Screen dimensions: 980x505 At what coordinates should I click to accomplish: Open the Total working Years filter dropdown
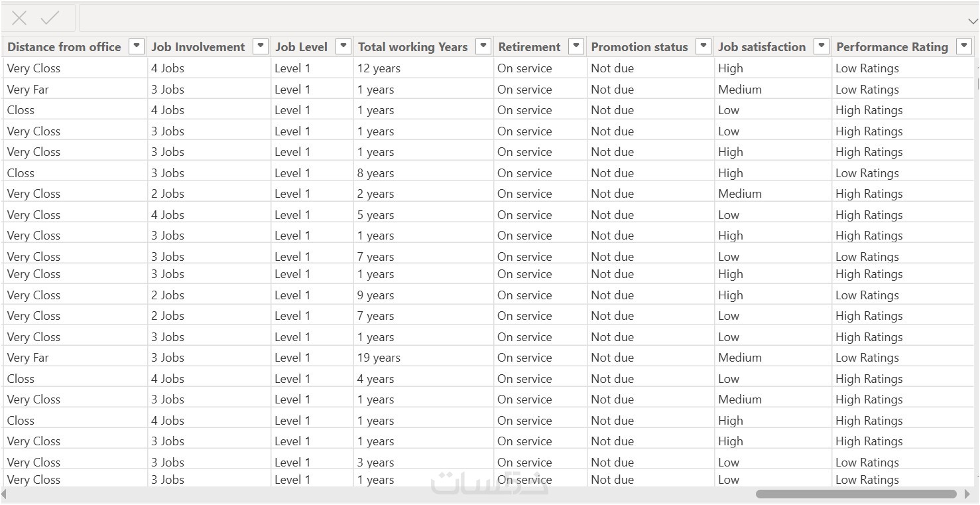click(483, 46)
